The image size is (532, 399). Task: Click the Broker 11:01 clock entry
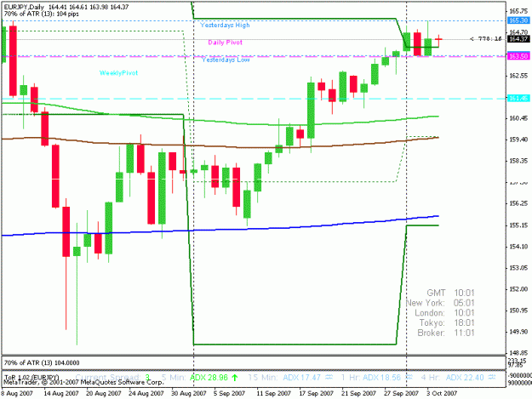446,333
